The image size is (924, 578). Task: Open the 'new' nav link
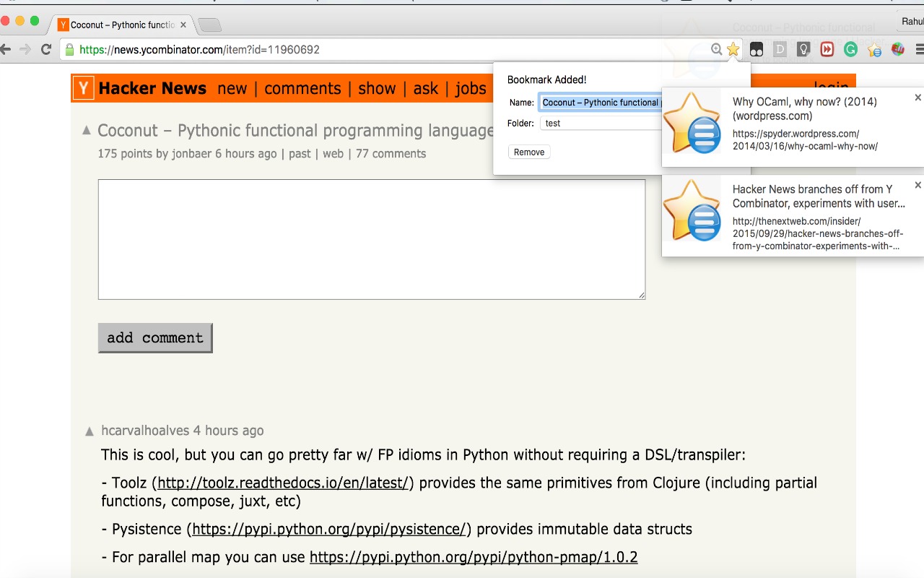tap(232, 88)
